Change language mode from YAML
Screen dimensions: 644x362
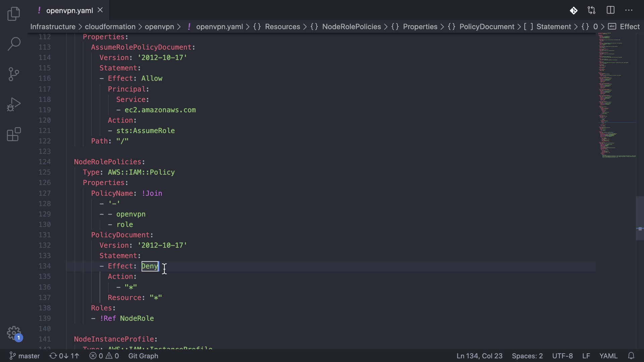[608, 356]
